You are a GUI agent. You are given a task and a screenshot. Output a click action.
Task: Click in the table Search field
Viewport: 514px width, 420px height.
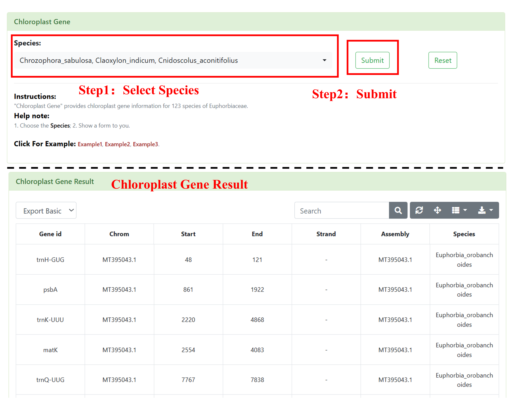point(342,210)
